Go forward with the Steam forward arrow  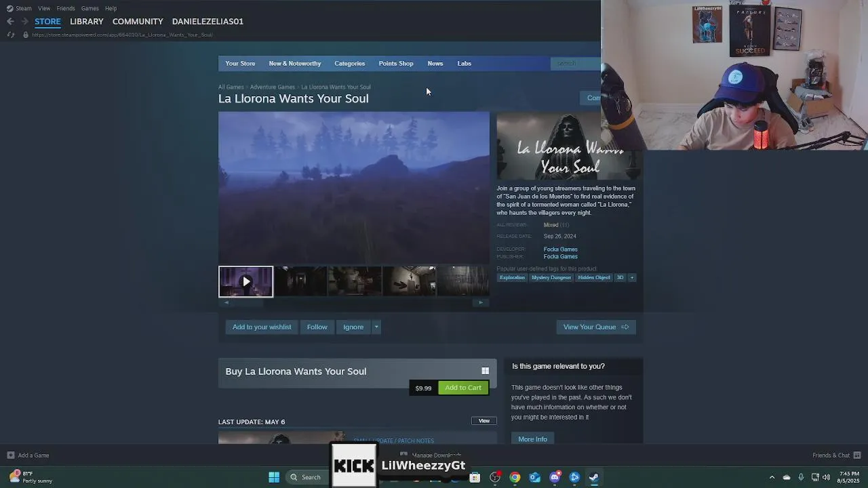coord(25,22)
